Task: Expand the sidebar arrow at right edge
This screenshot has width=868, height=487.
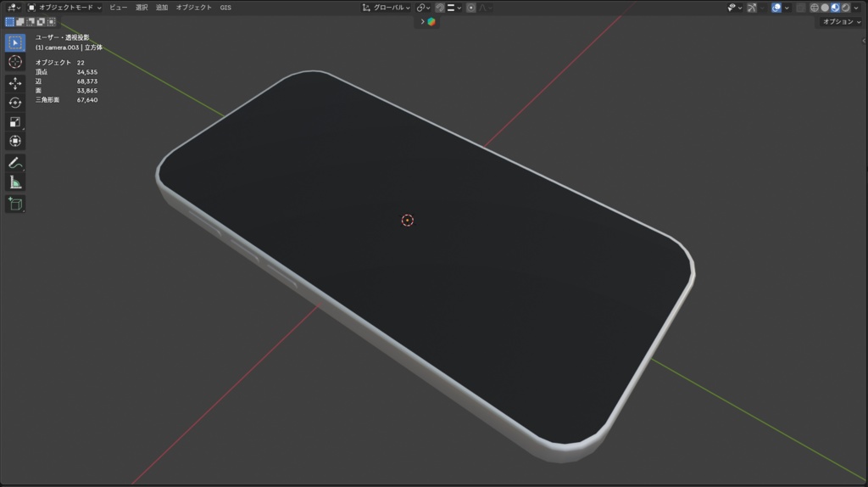Action: [x=864, y=41]
